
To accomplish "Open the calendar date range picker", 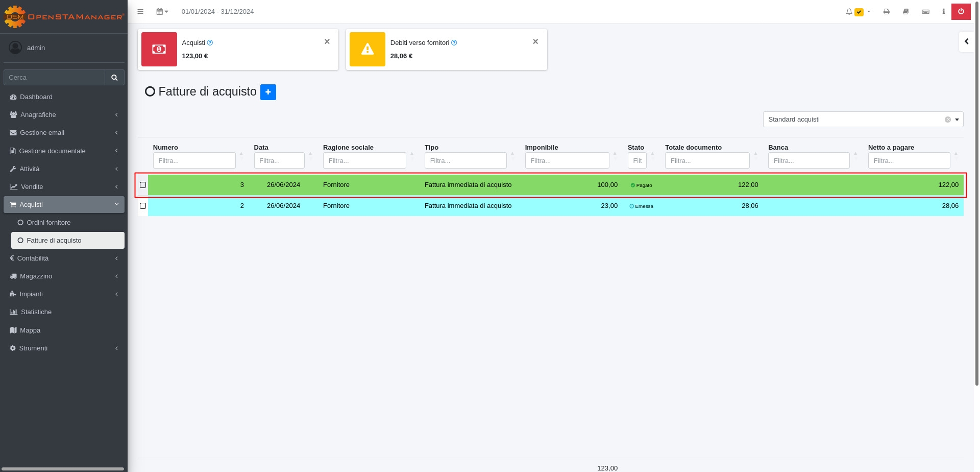I will pos(162,11).
